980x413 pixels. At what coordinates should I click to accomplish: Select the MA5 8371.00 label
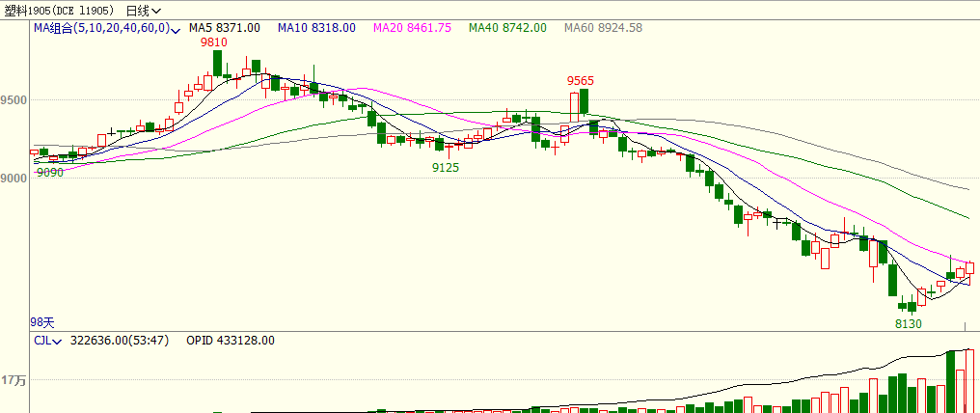pos(225,28)
